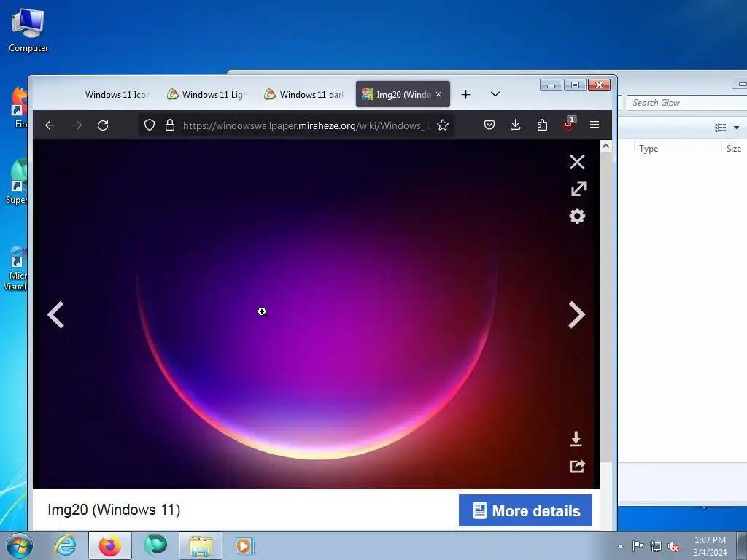Open network status tray icon

[x=656, y=546]
